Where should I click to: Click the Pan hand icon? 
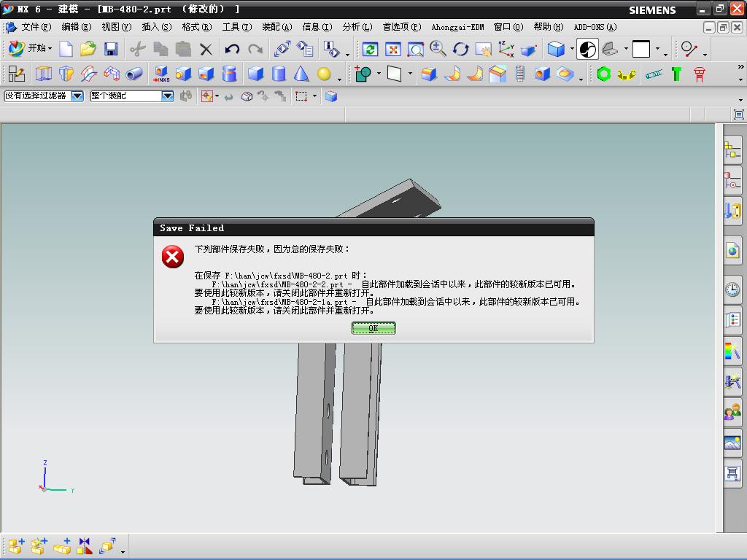tap(483, 49)
